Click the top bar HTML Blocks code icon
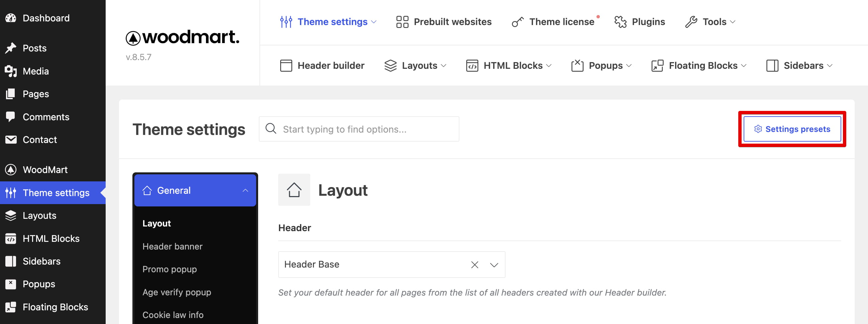868x324 pixels. [x=472, y=65]
